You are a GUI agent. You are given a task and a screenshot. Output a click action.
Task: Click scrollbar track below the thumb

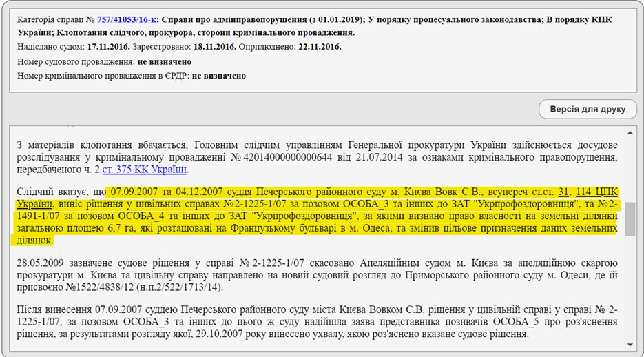[630, 289]
